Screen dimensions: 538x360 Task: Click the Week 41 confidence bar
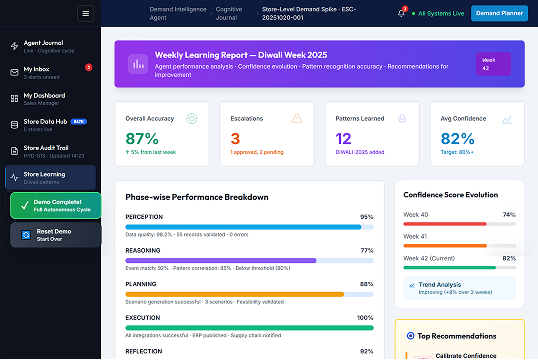(x=459, y=246)
